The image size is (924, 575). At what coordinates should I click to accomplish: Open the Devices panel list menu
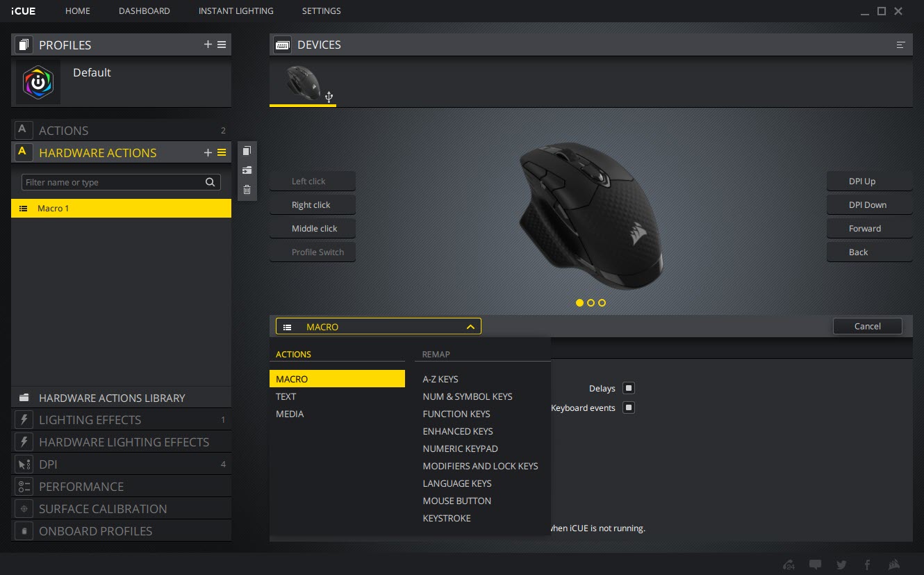pos(901,44)
